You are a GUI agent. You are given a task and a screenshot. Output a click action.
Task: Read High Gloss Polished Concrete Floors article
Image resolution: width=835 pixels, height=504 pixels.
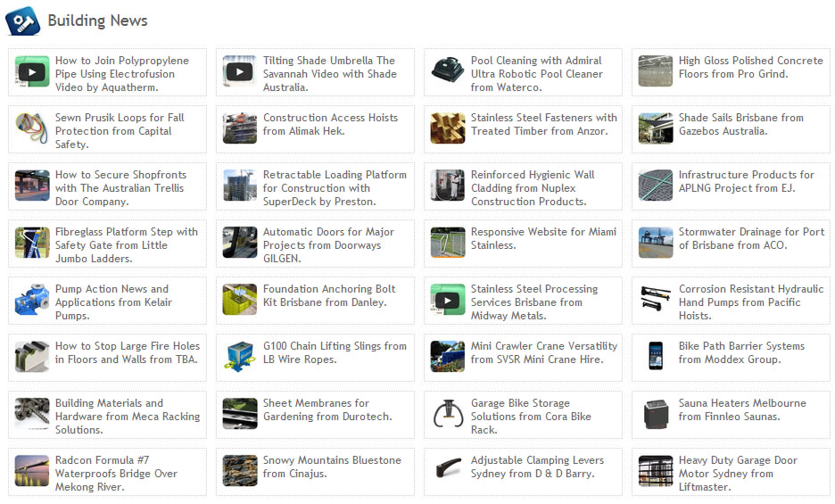coord(751,67)
